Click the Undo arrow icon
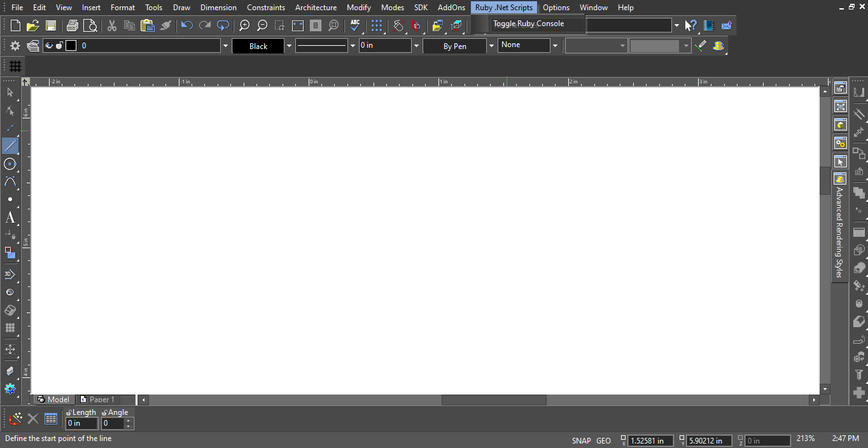Screen dimensions: 868x448 click(186, 25)
